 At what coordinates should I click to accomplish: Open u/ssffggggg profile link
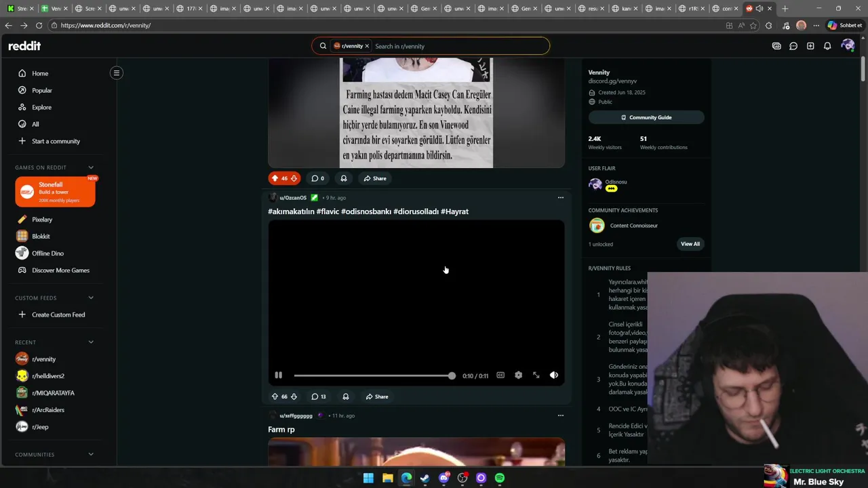coord(296,415)
